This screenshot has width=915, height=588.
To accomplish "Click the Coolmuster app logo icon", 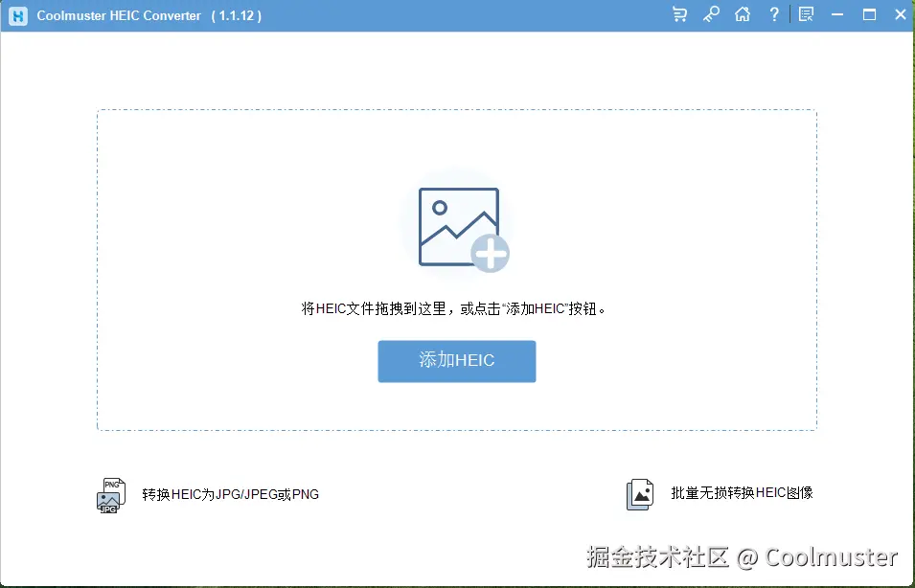I will 16,14.
